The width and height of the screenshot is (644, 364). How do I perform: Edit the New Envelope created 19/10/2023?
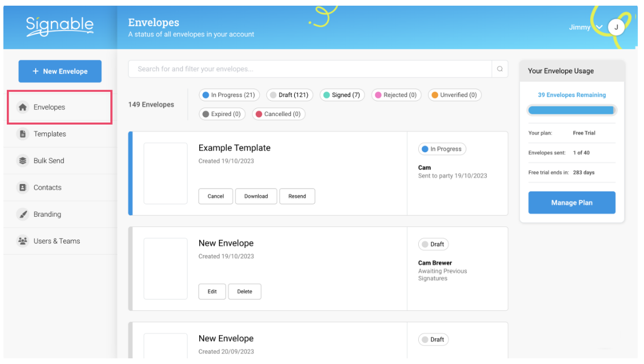click(212, 292)
